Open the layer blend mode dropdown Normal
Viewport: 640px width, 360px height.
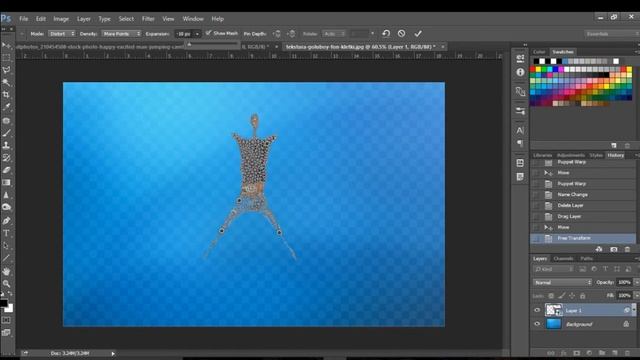562,282
